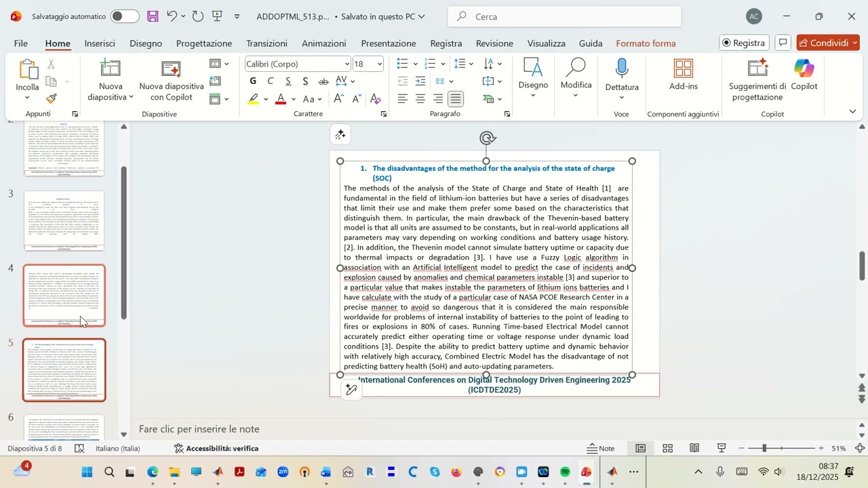This screenshot has height=488, width=868.
Task: Toggle underline (S) formatting
Action: click(x=288, y=81)
